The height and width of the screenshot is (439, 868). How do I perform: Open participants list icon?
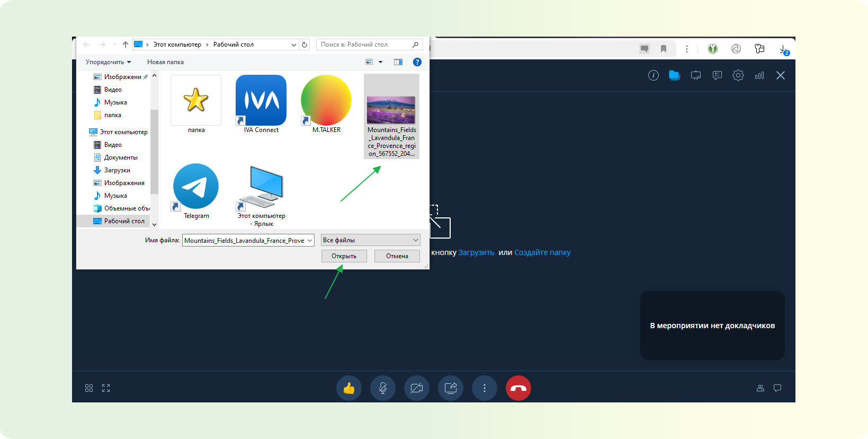pos(760,388)
